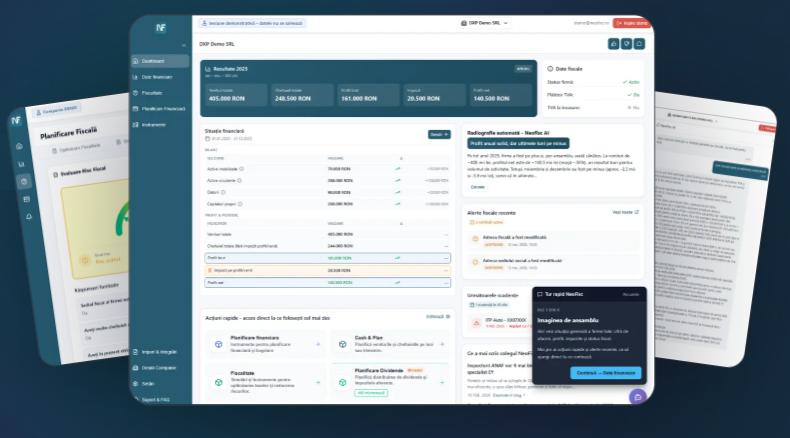Click the Date fiscale info icon
This screenshot has height=438, width=790.
(550, 69)
